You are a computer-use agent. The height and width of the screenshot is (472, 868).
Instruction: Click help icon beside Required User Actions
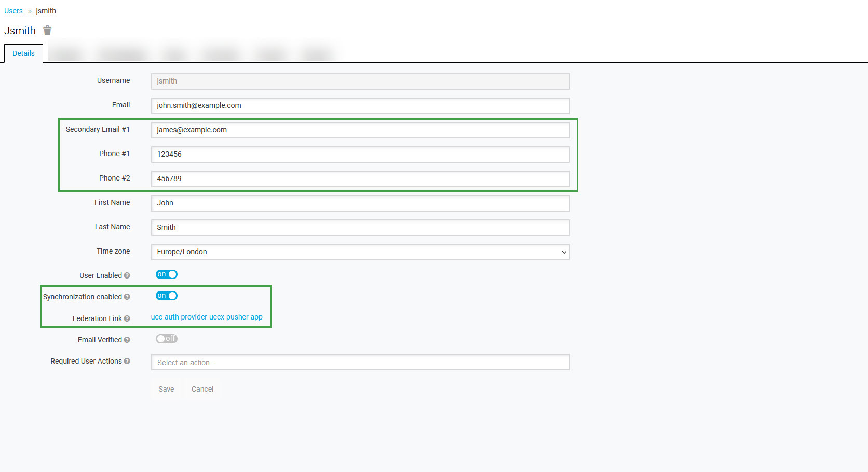pos(127,361)
